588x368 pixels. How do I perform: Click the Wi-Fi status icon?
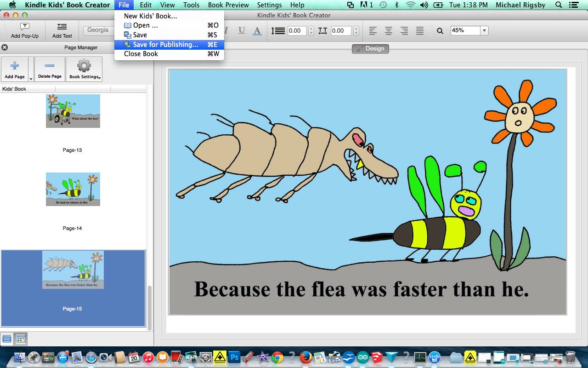410,5
